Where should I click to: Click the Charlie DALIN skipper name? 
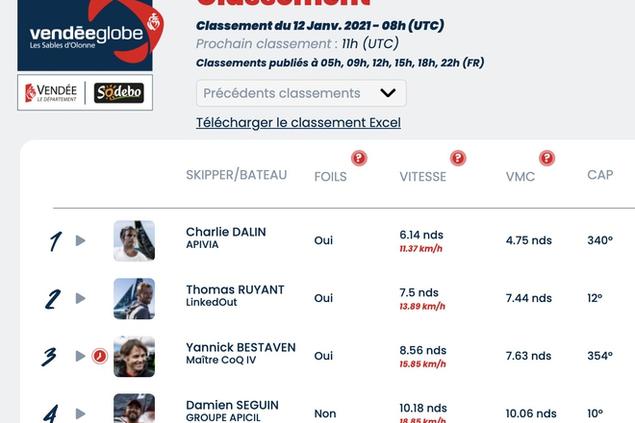point(226,232)
